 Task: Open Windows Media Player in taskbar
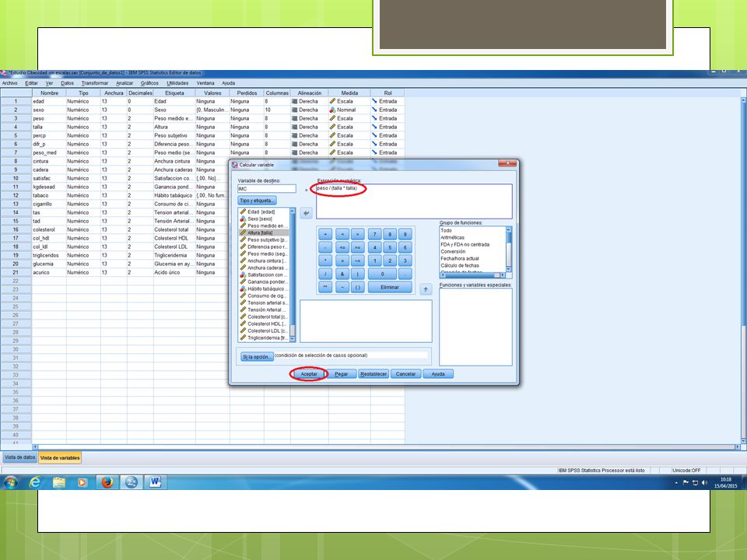pos(82,482)
